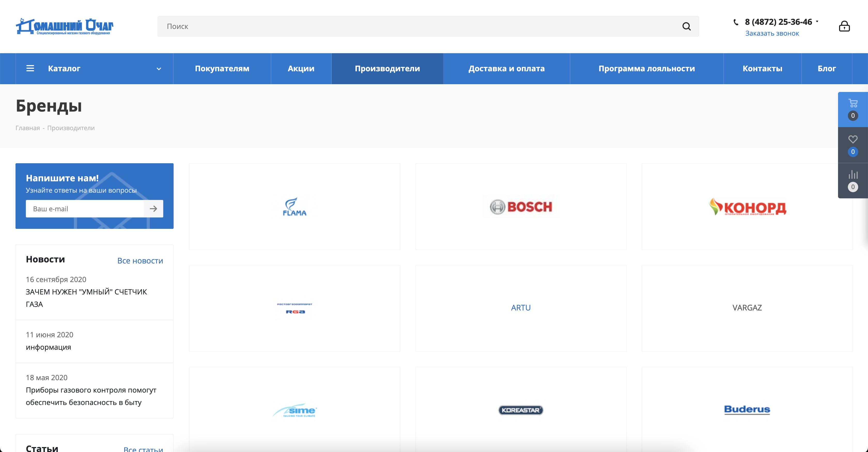868x452 pixels.
Task: Open the BOSCH brand card
Action: click(521, 206)
